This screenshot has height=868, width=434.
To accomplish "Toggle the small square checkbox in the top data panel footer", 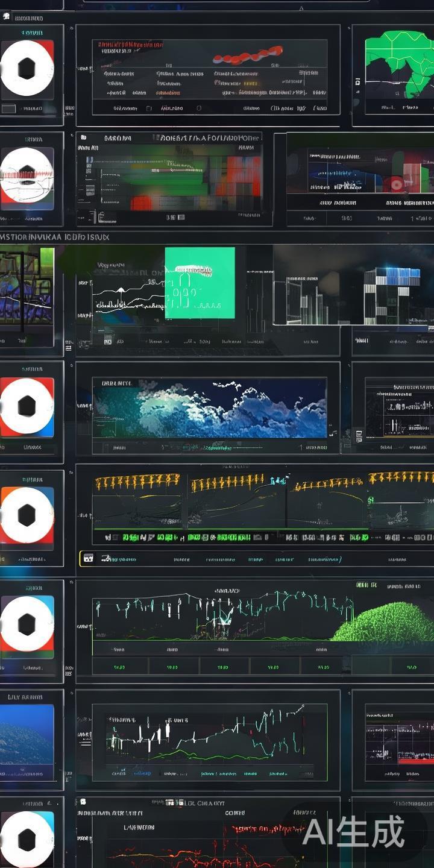I will pyautogui.click(x=149, y=108).
